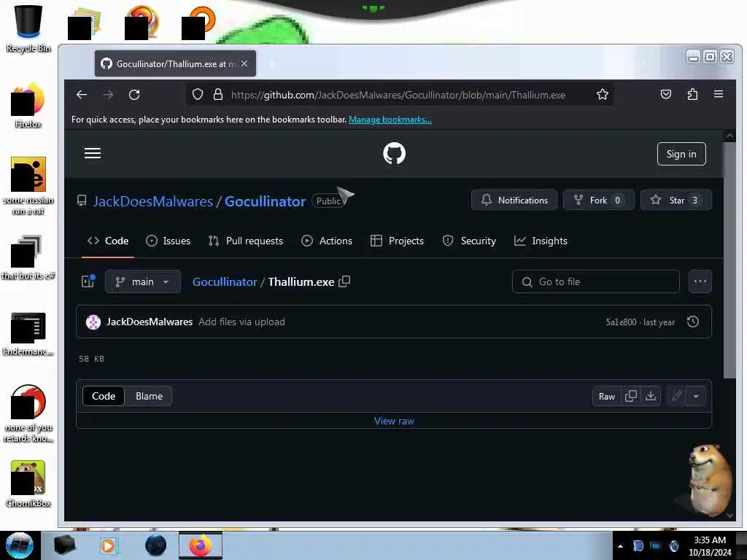Open JackDoesMalwares commit author link

point(150,322)
